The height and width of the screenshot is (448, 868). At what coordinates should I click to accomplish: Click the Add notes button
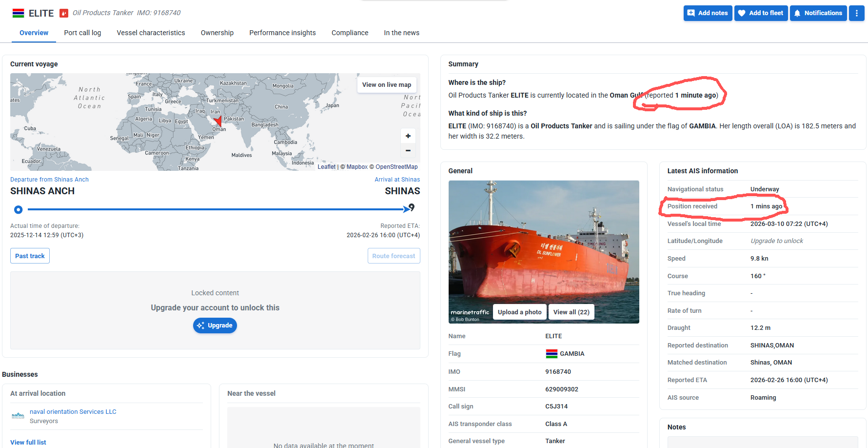tap(708, 13)
